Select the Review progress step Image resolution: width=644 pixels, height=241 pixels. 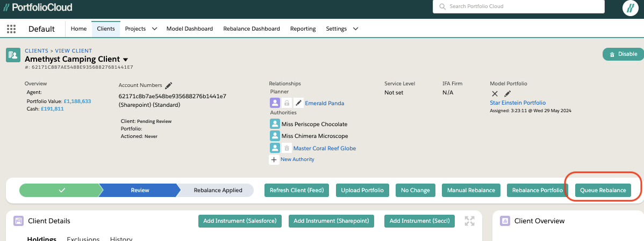[x=140, y=191]
